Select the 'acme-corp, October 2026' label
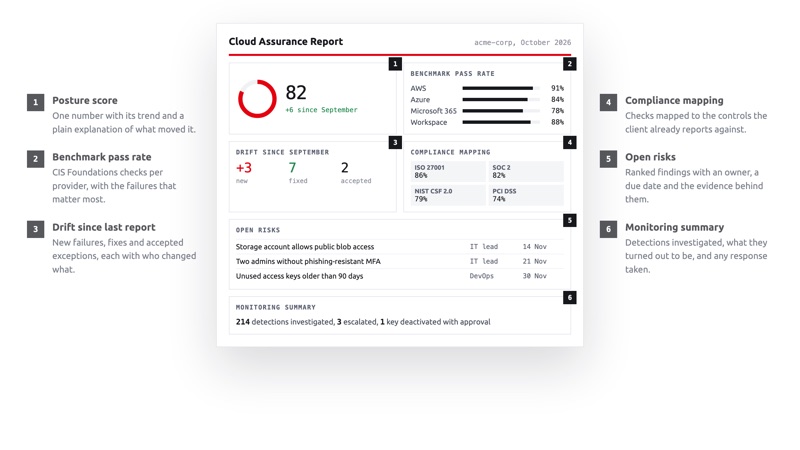Viewport: 800px width, 450px height. point(522,42)
